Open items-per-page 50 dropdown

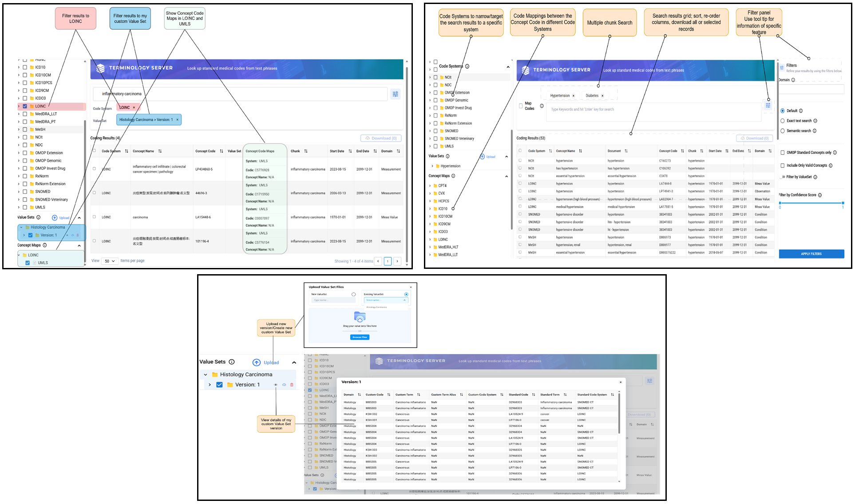(110, 261)
